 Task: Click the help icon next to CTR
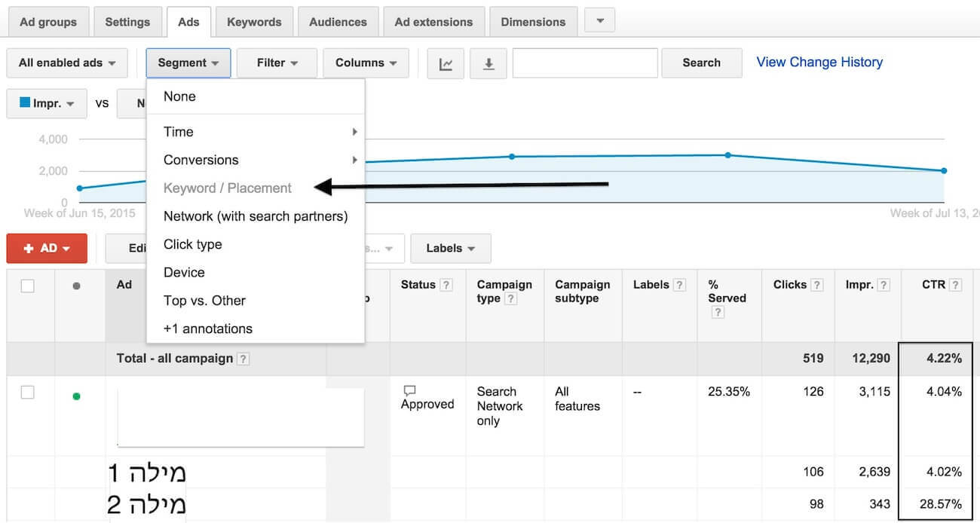click(955, 285)
